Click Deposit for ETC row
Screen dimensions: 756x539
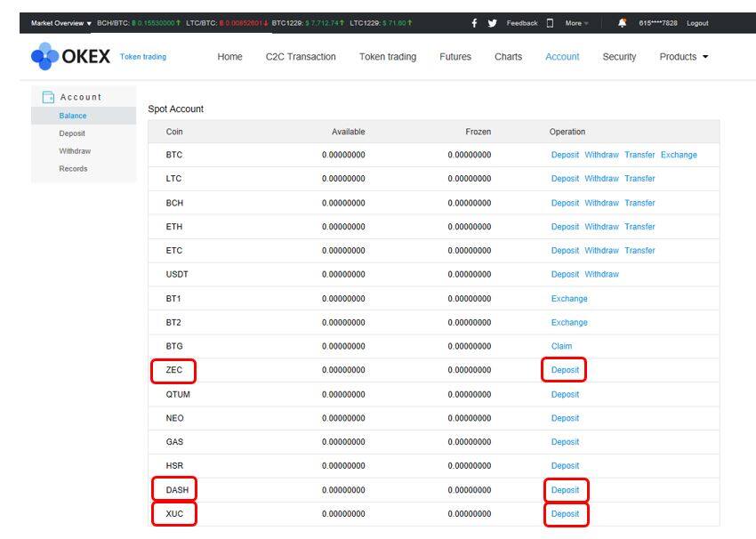[x=565, y=251]
